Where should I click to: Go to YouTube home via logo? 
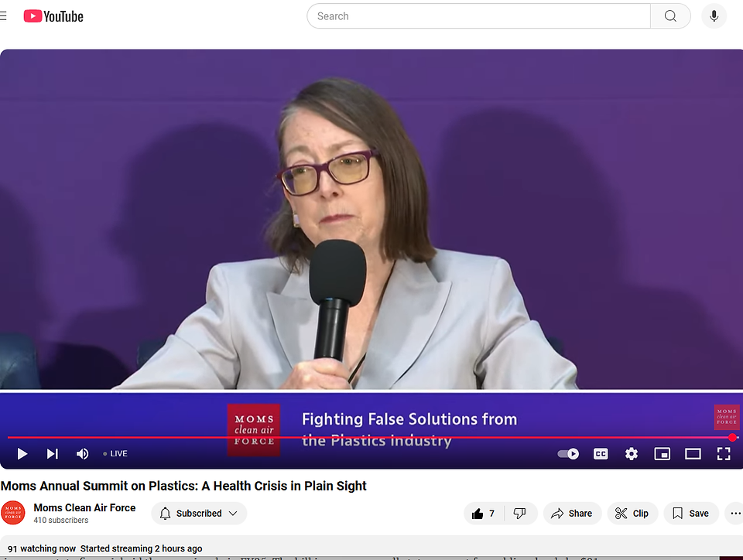coord(53,16)
